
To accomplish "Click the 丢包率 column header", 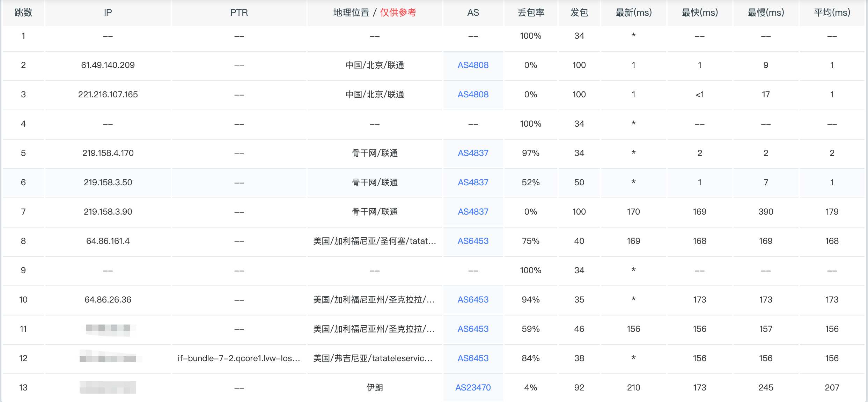I will [530, 13].
